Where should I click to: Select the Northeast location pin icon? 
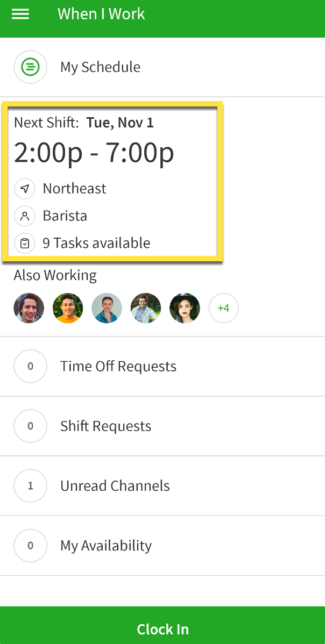point(24,188)
